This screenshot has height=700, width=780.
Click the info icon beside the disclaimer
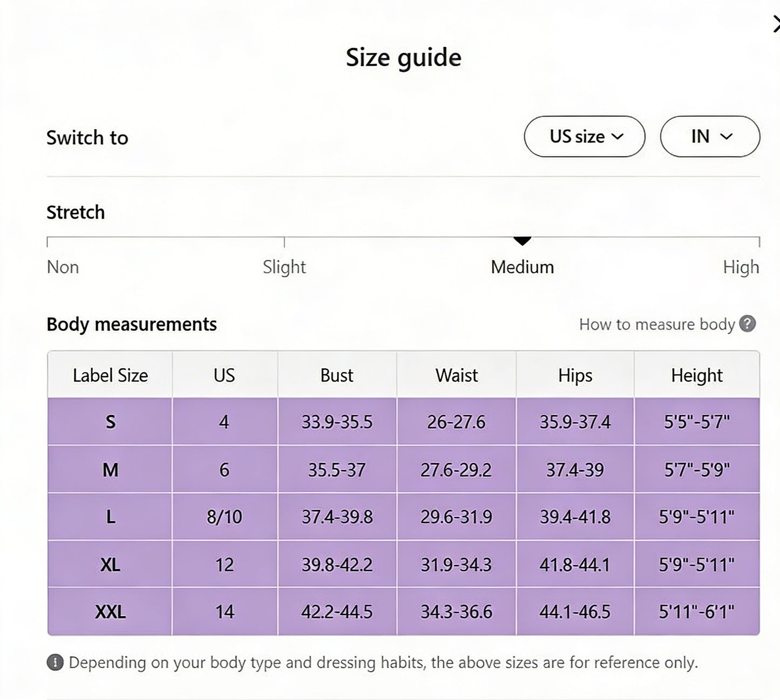click(56, 662)
